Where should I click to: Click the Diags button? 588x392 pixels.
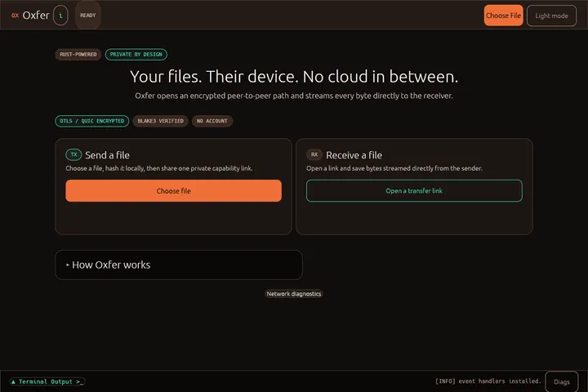[561, 382]
